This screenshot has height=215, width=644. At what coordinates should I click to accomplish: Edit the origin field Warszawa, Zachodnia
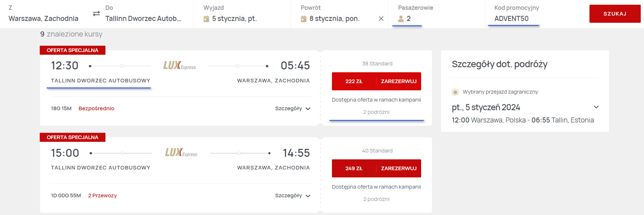pyautogui.click(x=43, y=19)
